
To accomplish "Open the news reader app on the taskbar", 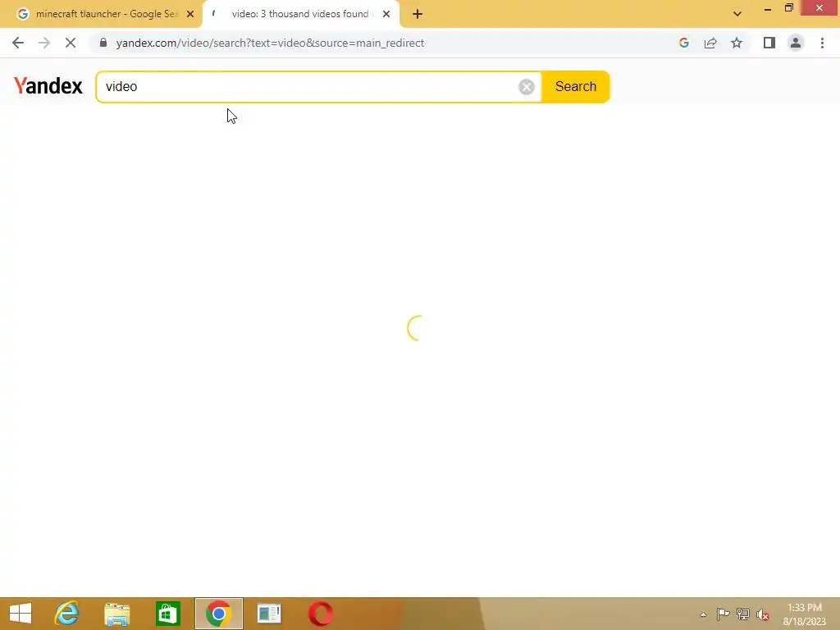I will click(269, 614).
